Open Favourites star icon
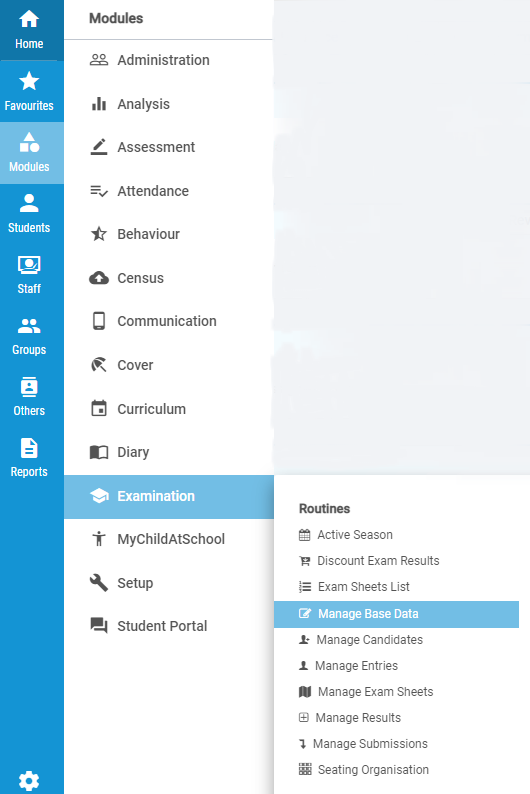The height and width of the screenshot is (794, 530). click(29, 81)
